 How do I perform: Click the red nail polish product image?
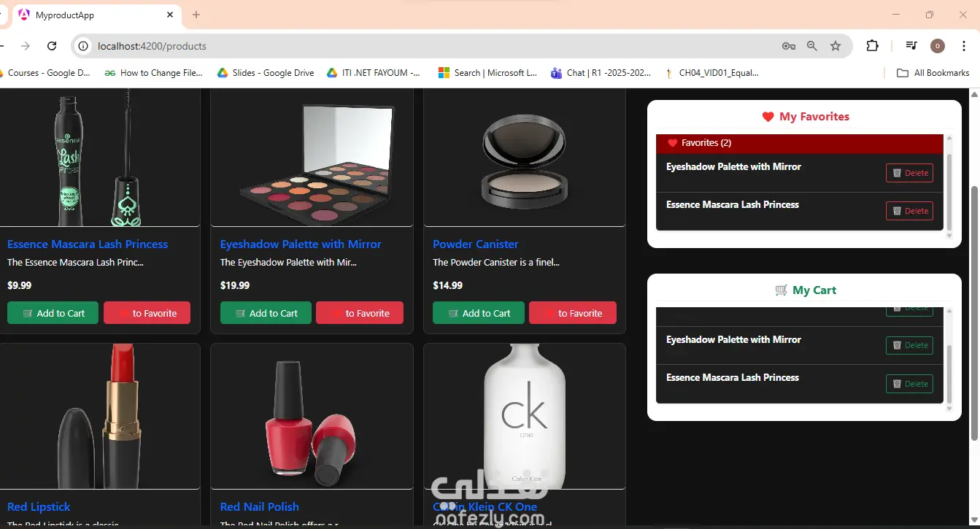click(312, 416)
